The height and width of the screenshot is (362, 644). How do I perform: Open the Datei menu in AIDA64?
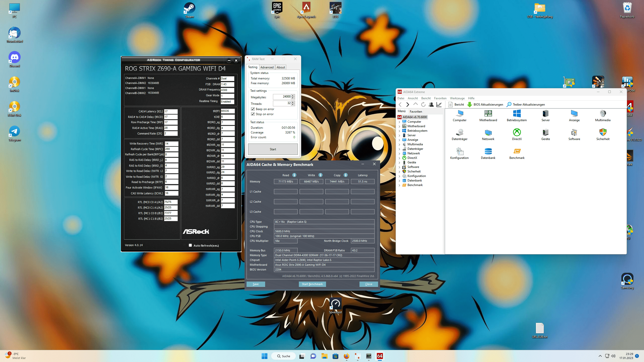(x=401, y=98)
